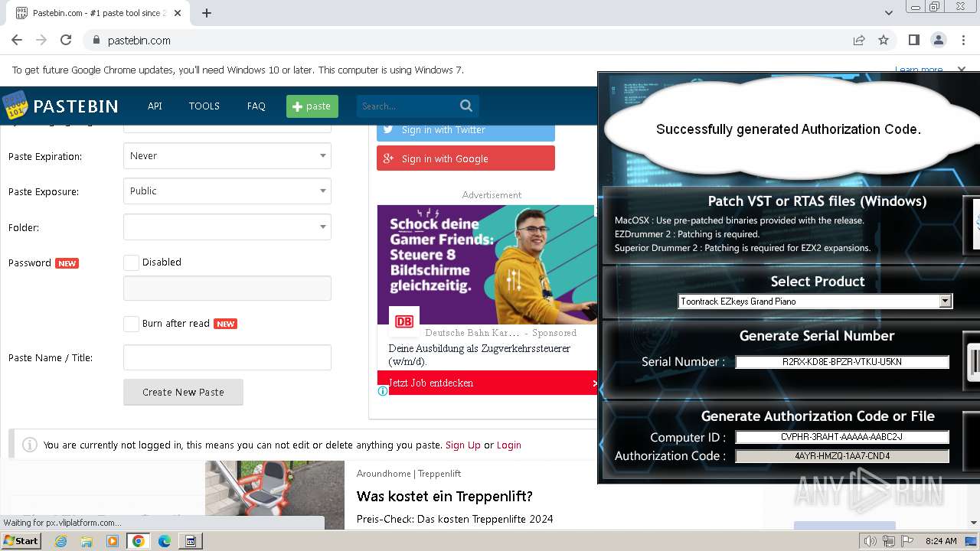Open Select Product dropdown in keygen
This screenshot has width=980, height=551.
[x=815, y=302]
